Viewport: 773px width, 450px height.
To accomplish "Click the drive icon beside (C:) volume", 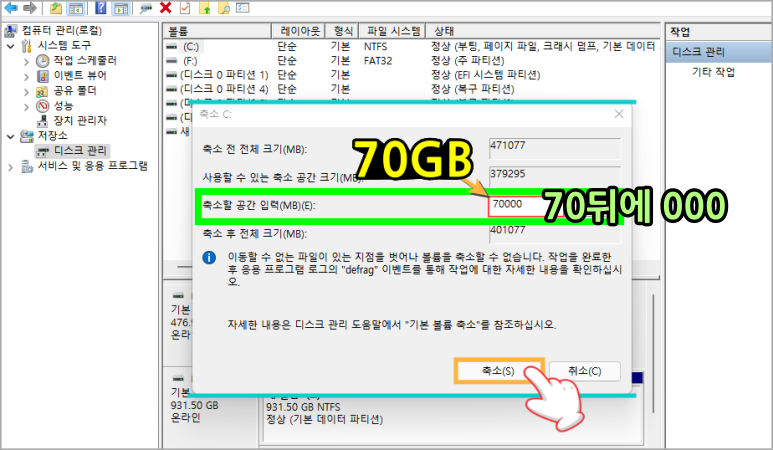I will 172,47.
